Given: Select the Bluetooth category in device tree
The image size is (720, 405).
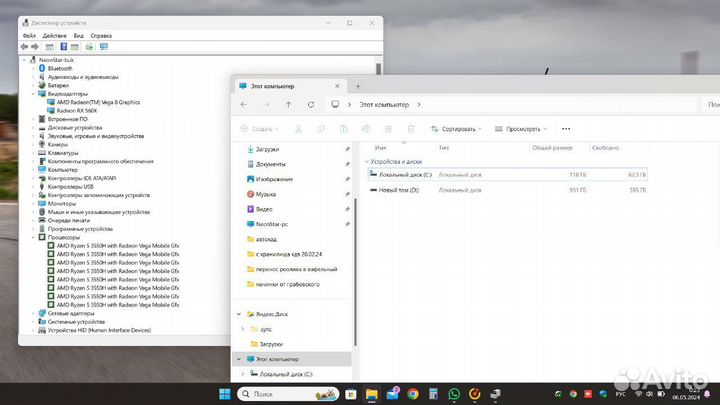Looking at the screenshot, I should click(60, 68).
